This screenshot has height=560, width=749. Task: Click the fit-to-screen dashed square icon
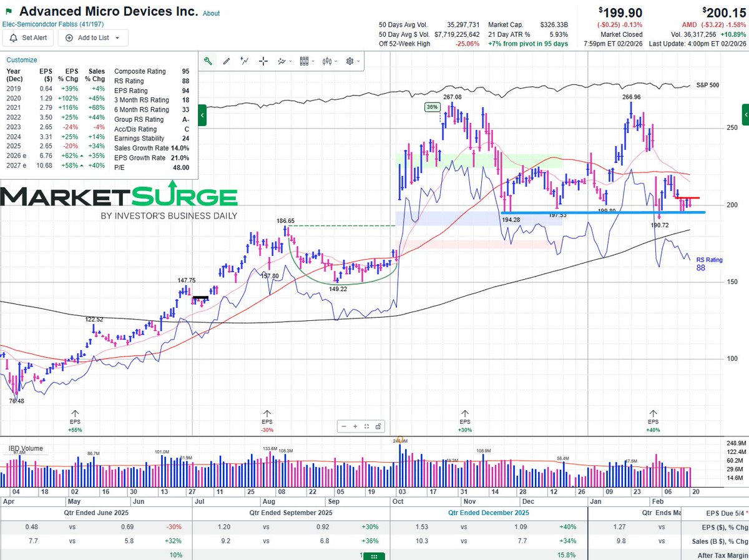click(x=366, y=426)
